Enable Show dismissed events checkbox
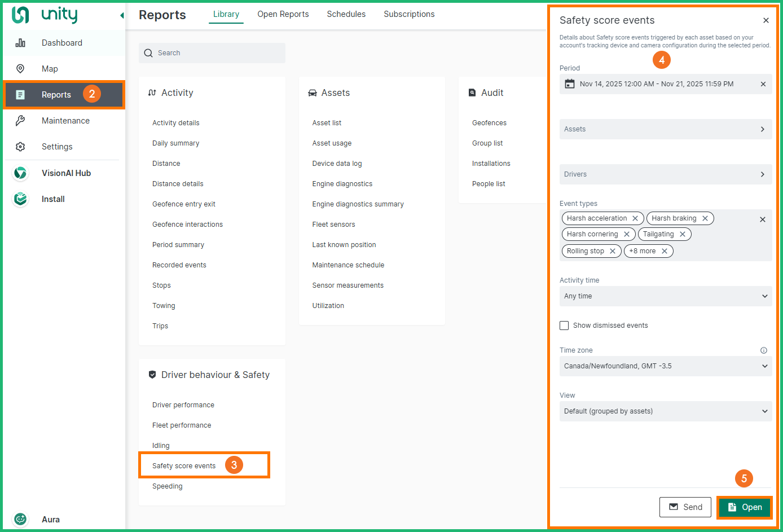The height and width of the screenshot is (532, 783). [x=564, y=326]
